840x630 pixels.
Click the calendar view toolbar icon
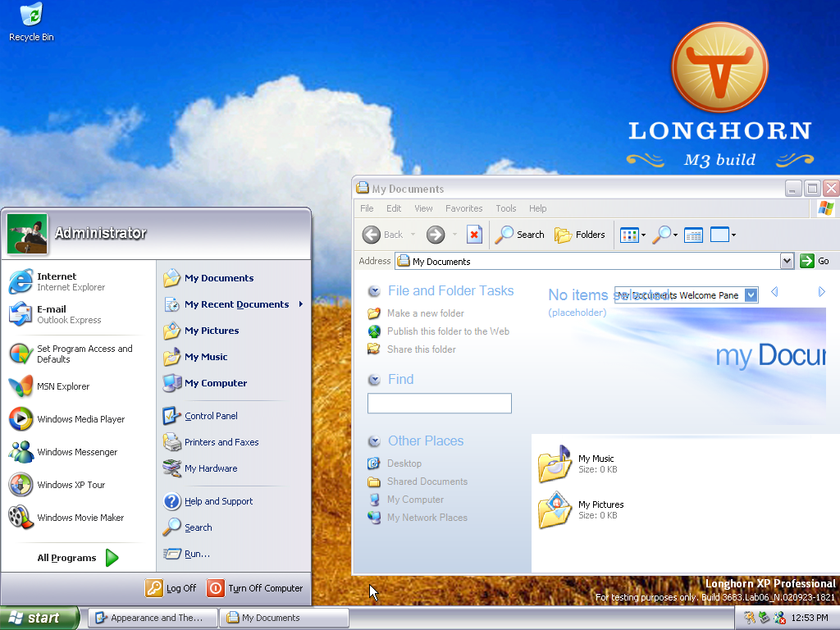693,235
